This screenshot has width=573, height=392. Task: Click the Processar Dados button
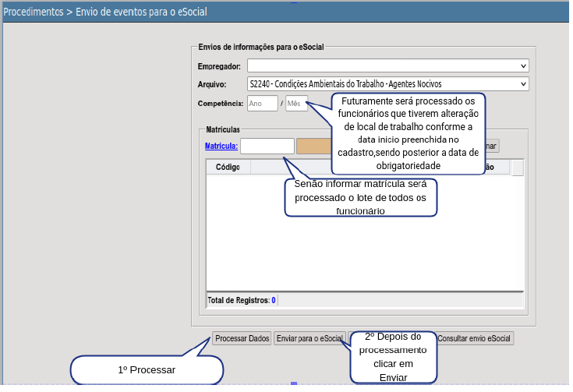242,338
